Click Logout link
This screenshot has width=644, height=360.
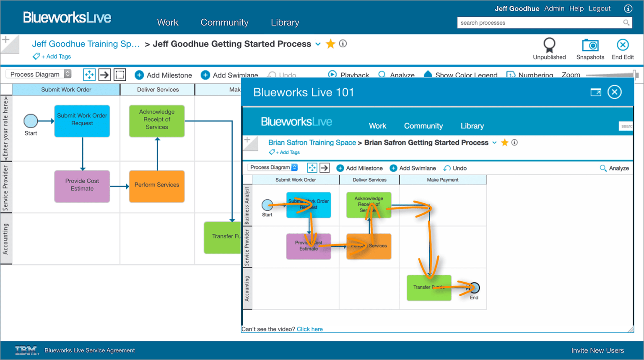[x=600, y=8]
